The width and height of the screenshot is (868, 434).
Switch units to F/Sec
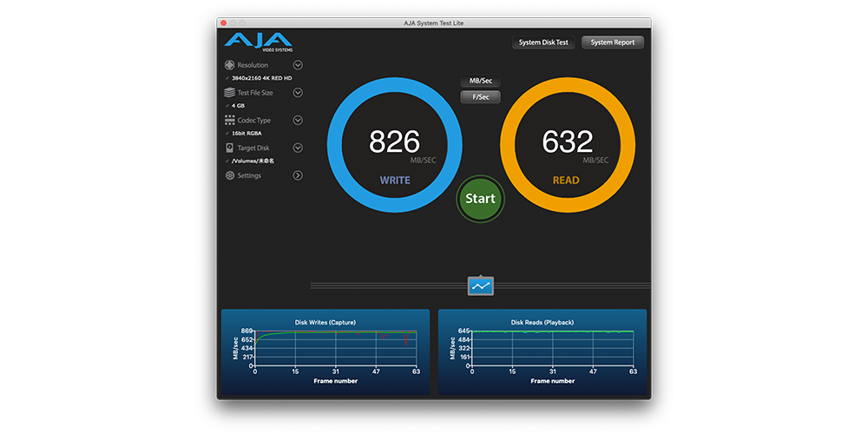click(x=480, y=97)
